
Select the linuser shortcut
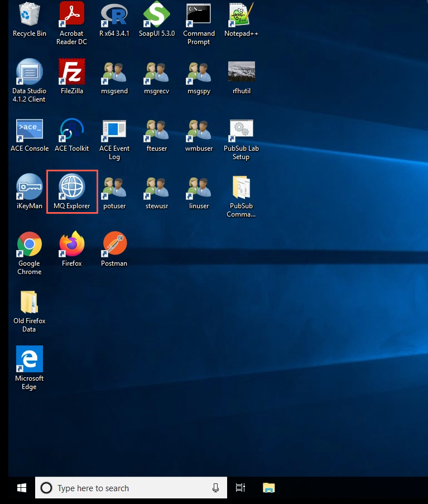199,193
